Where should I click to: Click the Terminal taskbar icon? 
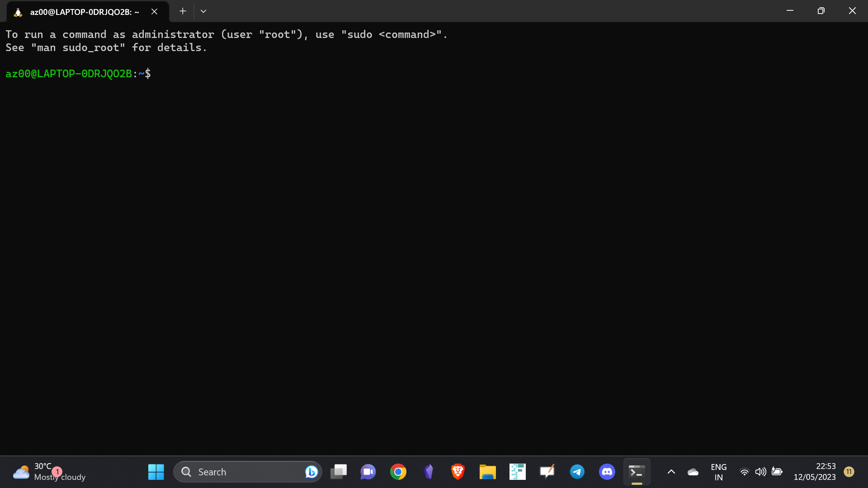coord(637,472)
